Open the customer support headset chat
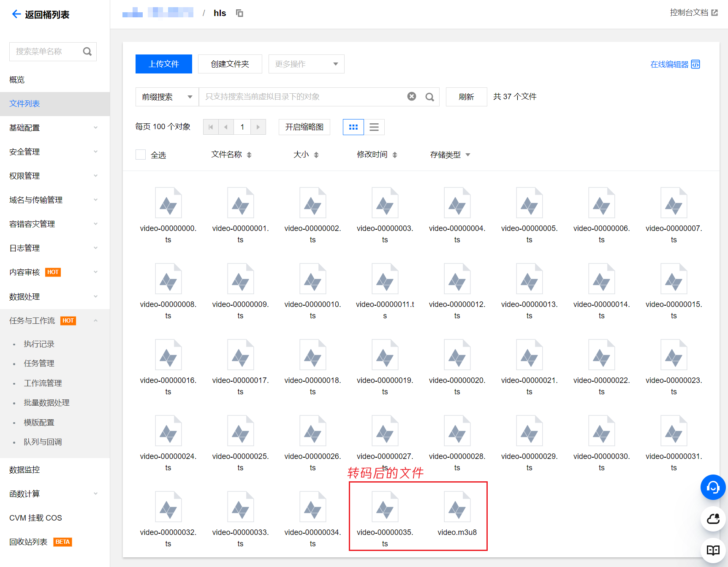The image size is (728, 567). 713,487
